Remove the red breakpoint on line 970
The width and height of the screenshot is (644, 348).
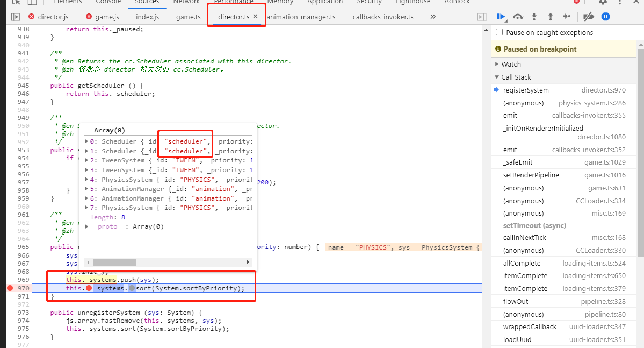10,288
